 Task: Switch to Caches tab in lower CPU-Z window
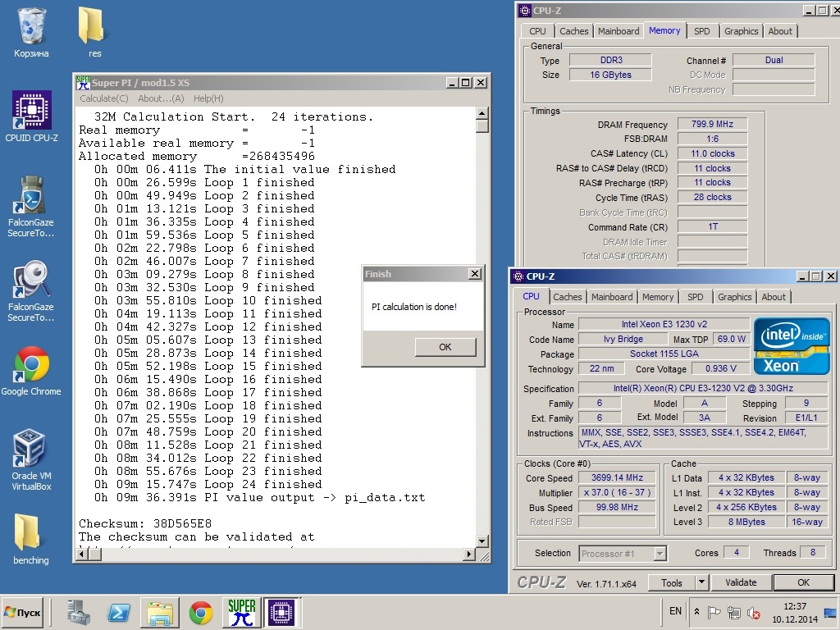[568, 297]
